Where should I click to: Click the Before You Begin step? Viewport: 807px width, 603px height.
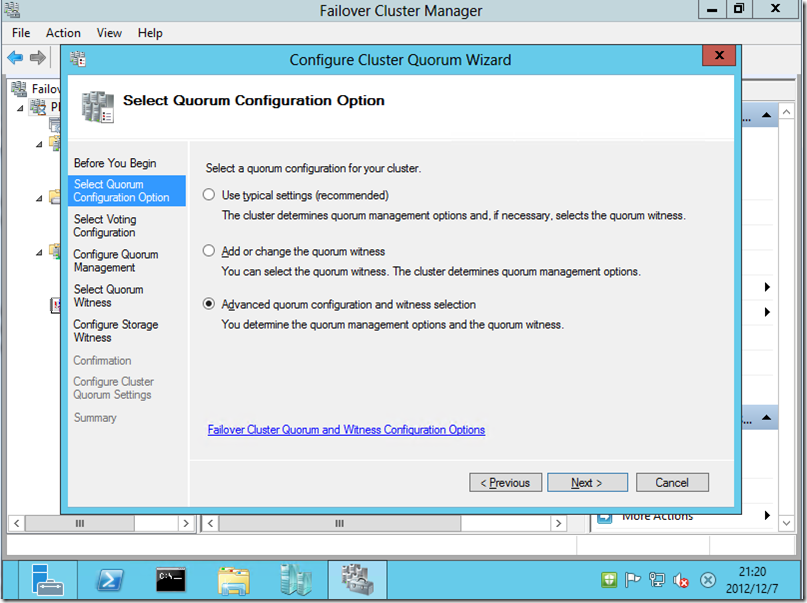(115, 163)
